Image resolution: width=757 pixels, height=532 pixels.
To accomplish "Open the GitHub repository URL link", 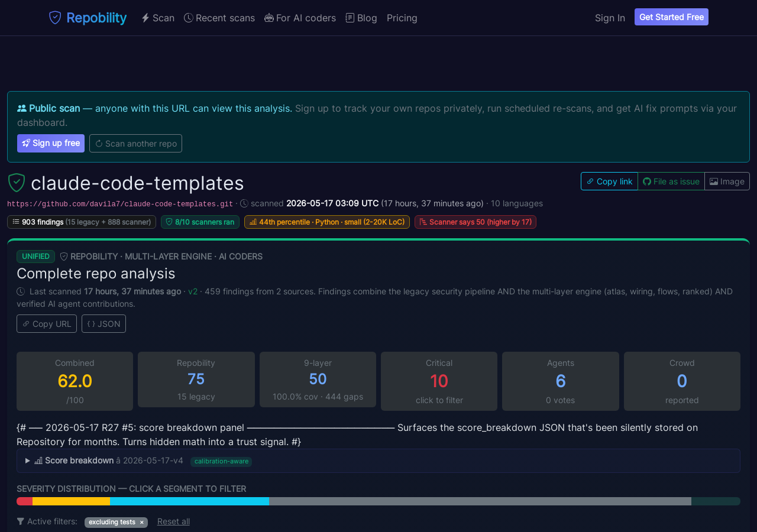I will 120,203.
